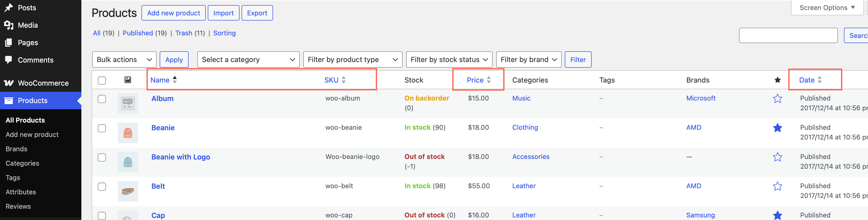Check the Beanie row checkbox
Viewport: 868px width, 220px height.
pos(102,128)
